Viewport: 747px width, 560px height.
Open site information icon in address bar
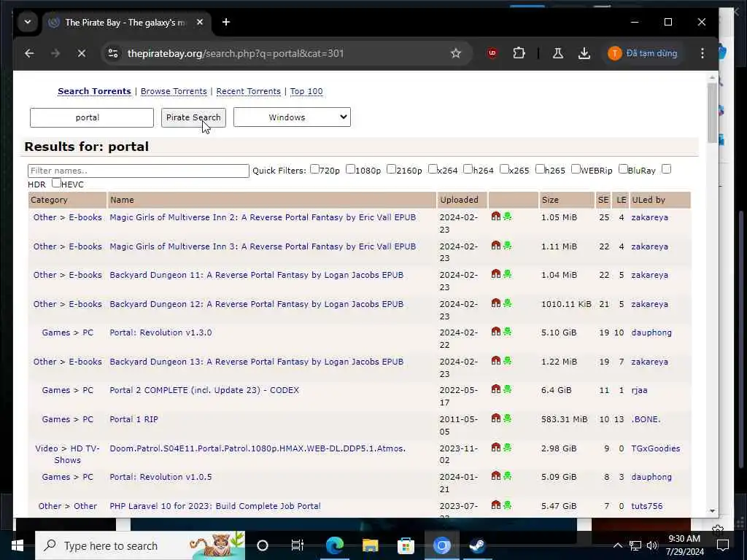click(113, 53)
